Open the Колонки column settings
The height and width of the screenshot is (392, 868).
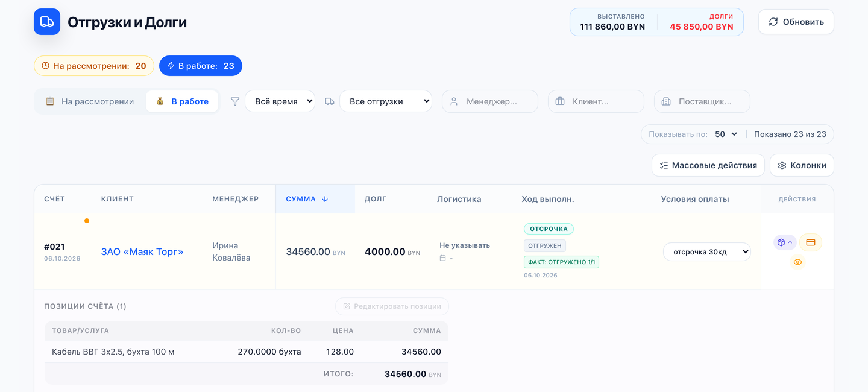[802, 165]
